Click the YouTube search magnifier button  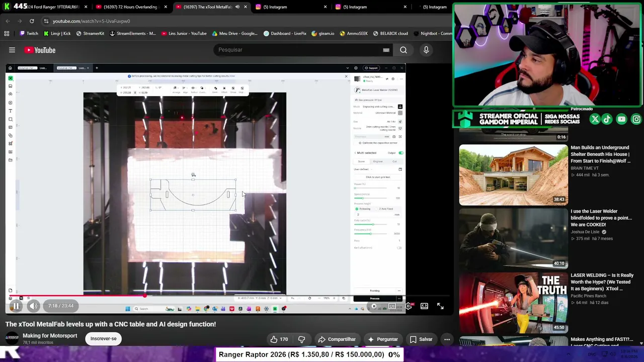click(404, 50)
